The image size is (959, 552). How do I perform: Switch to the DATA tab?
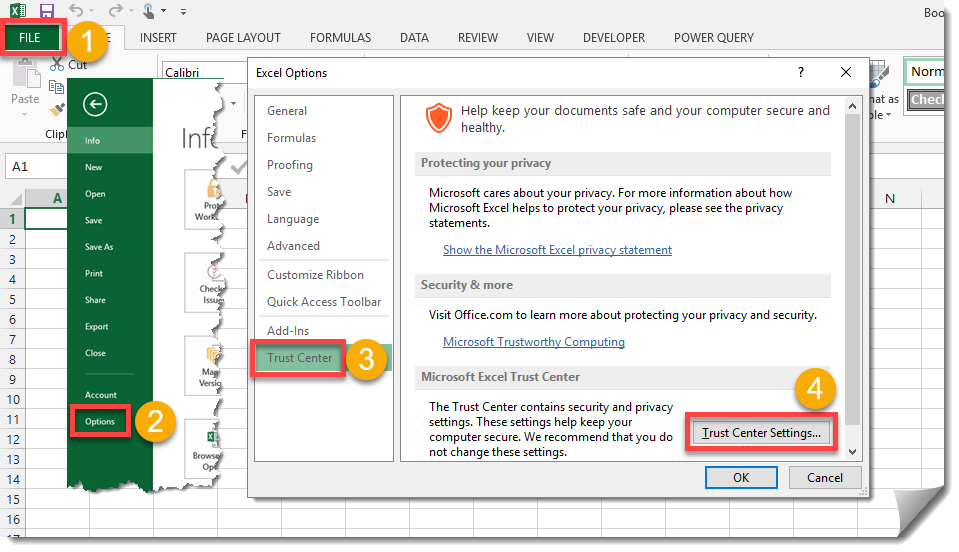coord(414,38)
